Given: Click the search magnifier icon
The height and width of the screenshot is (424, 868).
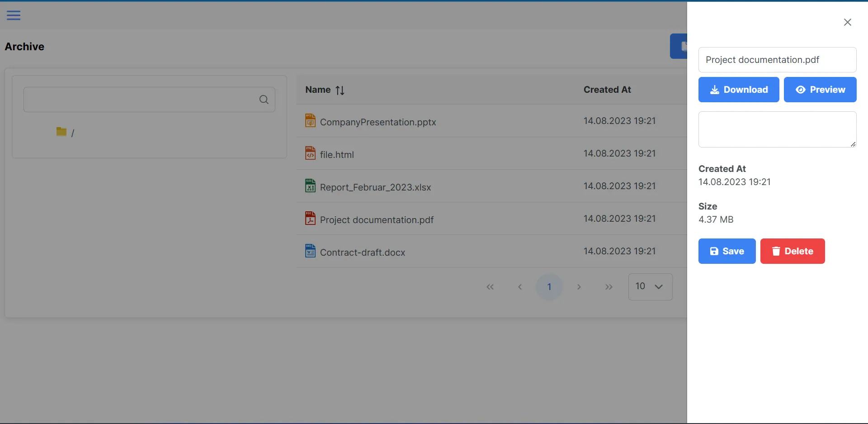Looking at the screenshot, I should [x=264, y=100].
